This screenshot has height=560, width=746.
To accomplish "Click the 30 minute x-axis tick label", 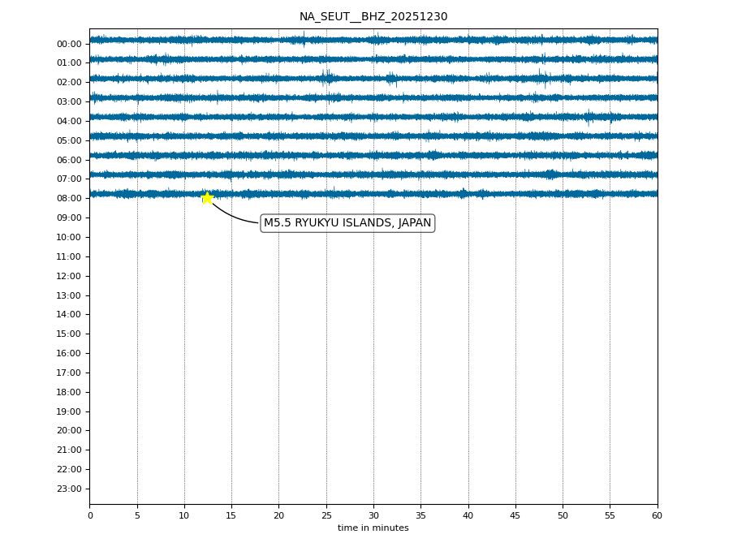I will [x=373, y=515].
